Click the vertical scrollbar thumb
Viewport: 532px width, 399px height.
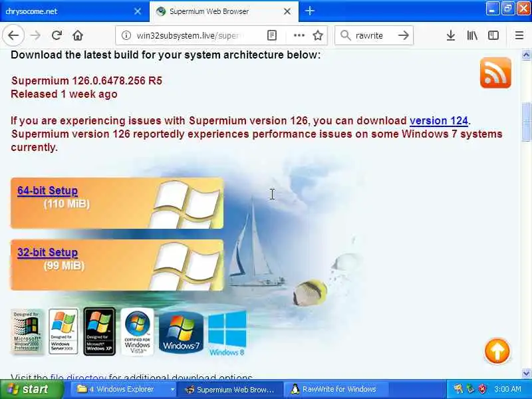526,122
